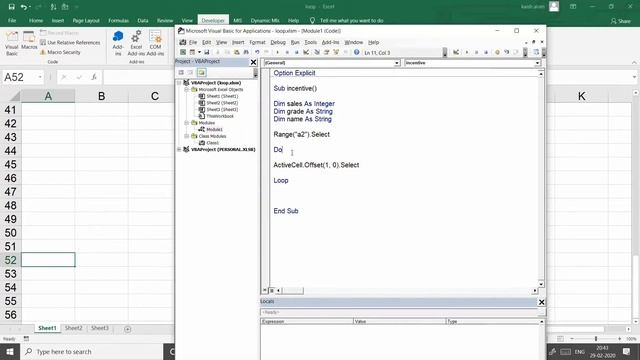Viewport: 640px width, 360px height.
Task: Click the macro recording icon in Excel status bar
Action: [x=26, y=339]
